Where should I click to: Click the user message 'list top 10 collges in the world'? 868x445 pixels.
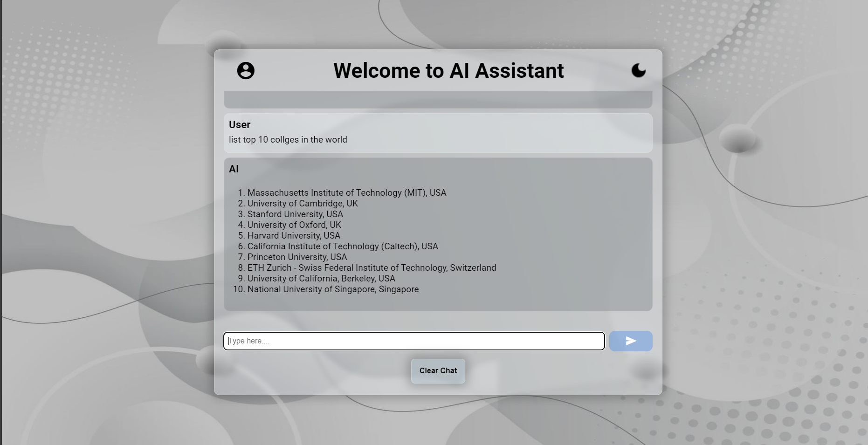coord(288,140)
